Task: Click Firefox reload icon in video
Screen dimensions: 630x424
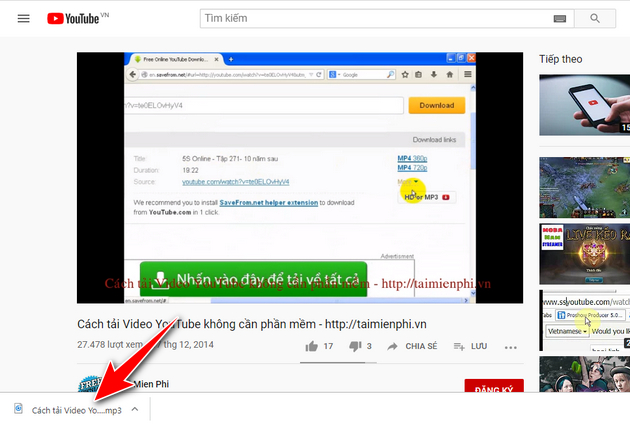Action: (x=319, y=75)
